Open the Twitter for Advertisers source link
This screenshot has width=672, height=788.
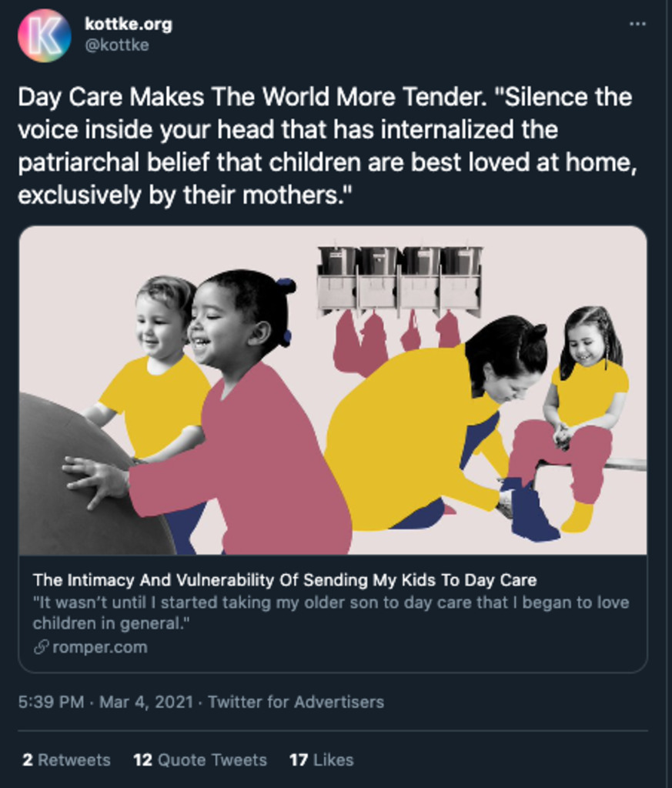[x=296, y=702]
